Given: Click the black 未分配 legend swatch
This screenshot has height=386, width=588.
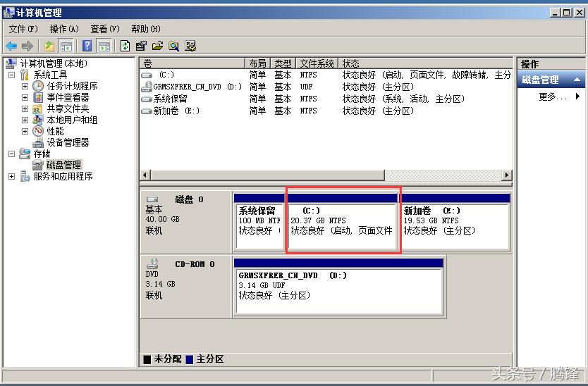Looking at the screenshot, I should [147, 359].
